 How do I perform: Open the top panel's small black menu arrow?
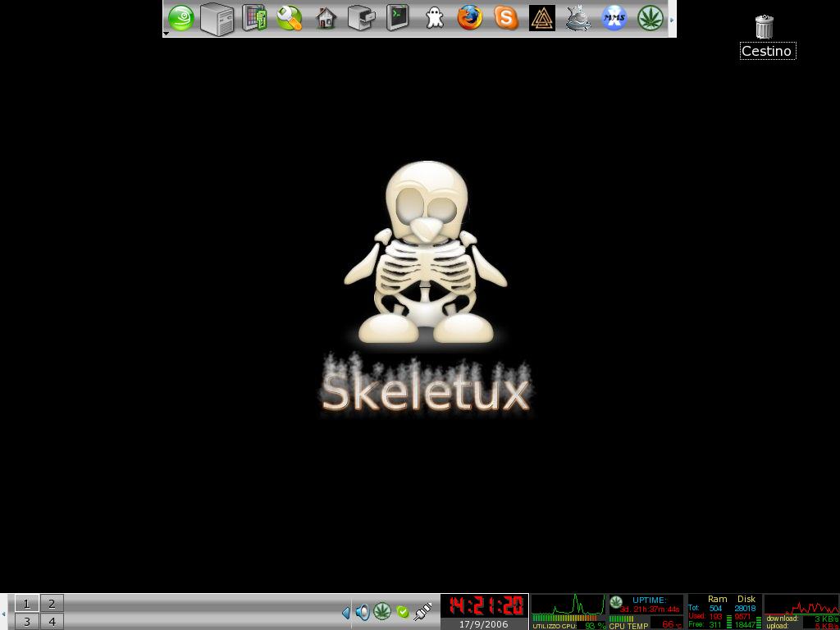[x=166, y=34]
